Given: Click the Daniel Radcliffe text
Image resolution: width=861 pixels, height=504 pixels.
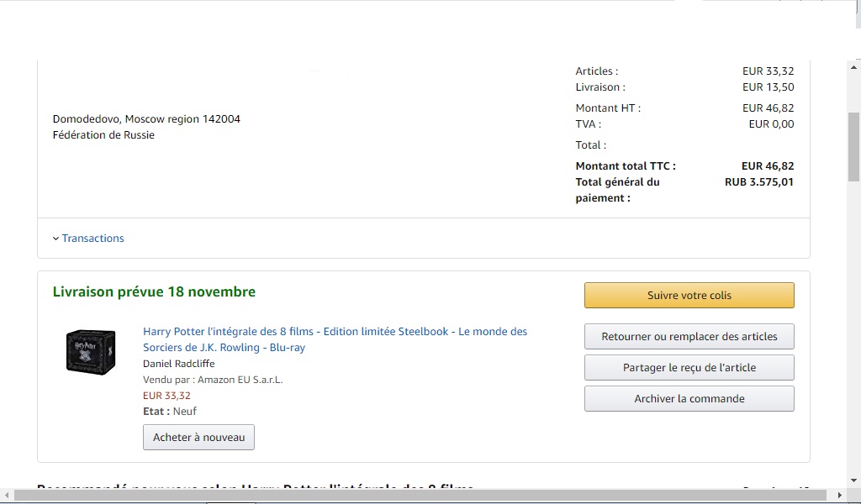Looking at the screenshot, I should (178, 364).
